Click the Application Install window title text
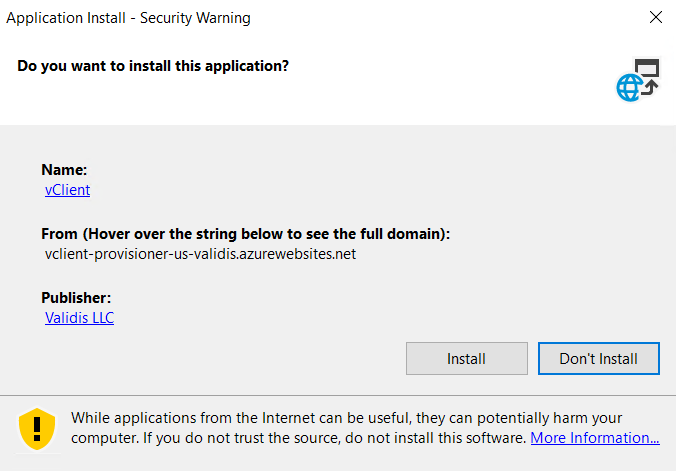The image size is (676, 471). tap(128, 18)
